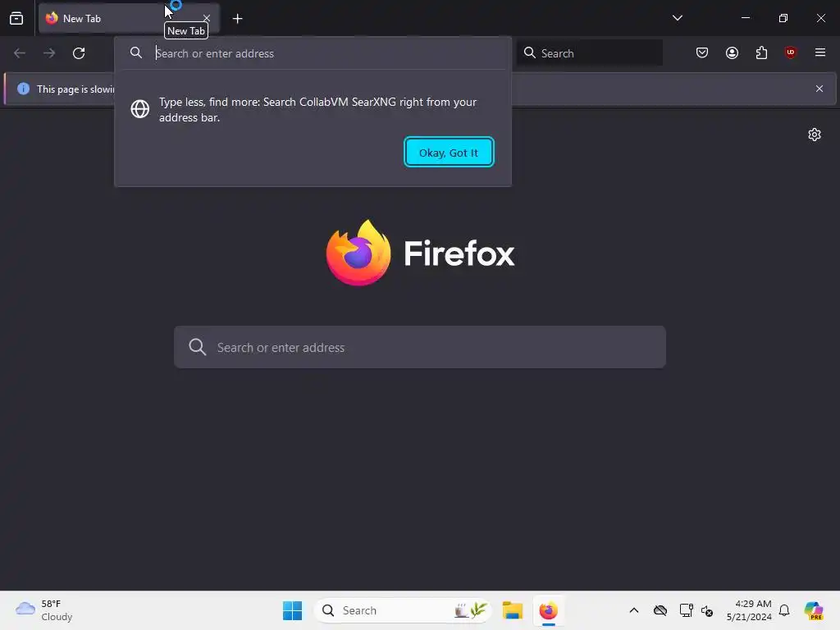Click the info icon in the notification bar
The width and height of the screenshot is (840, 630).
[x=23, y=89]
